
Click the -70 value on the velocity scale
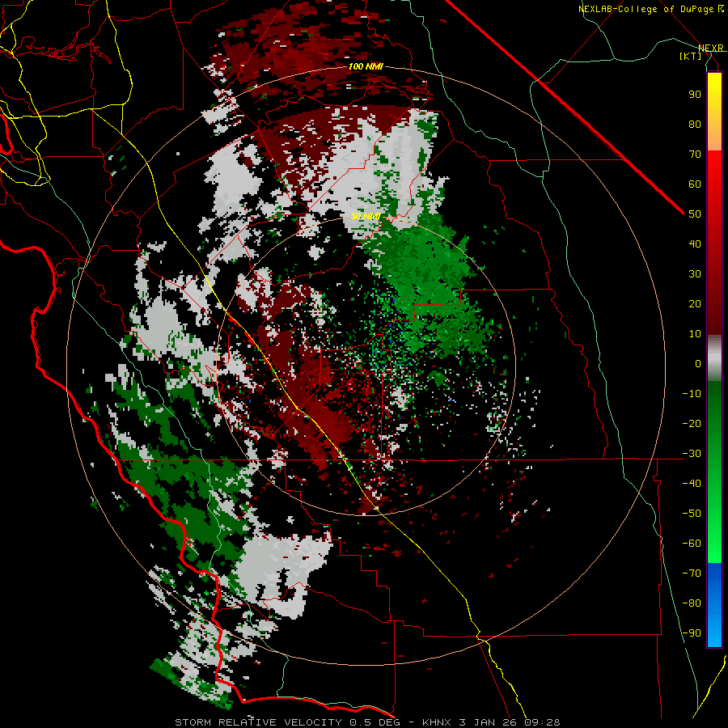click(x=692, y=574)
